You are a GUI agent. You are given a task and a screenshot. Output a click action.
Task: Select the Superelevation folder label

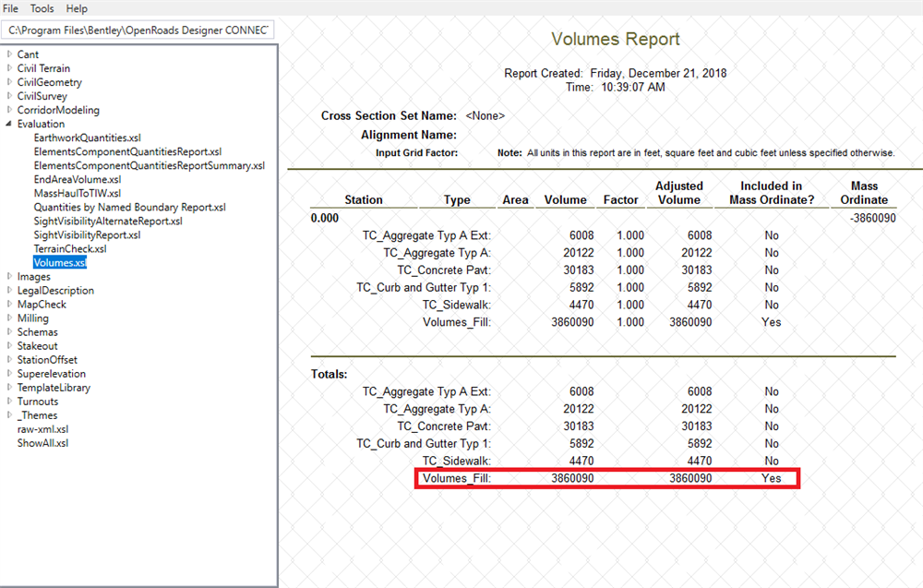(51, 374)
